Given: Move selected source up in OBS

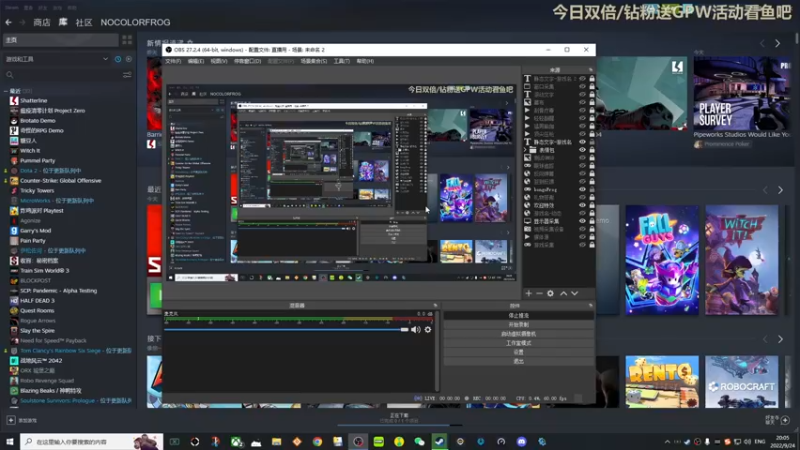Looking at the screenshot, I should pyautogui.click(x=563, y=293).
